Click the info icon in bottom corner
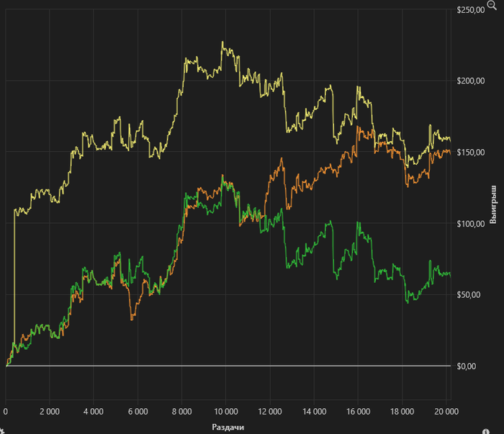504x434 pixels. point(495,429)
